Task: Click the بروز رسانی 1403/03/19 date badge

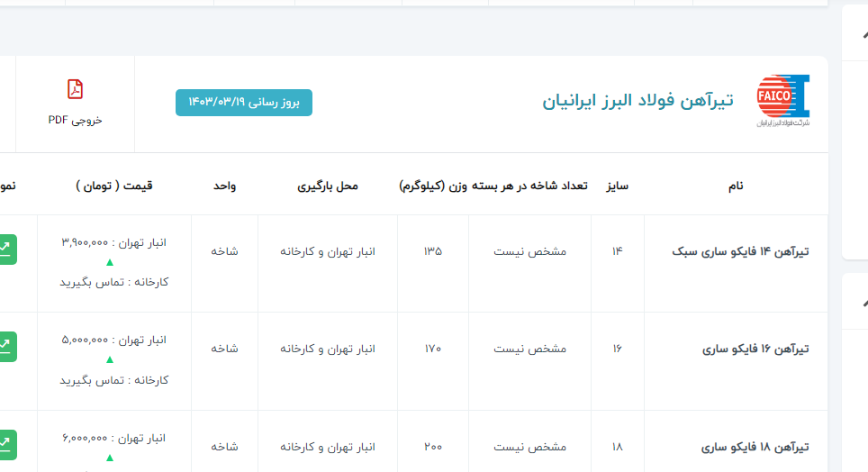Action: click(244, 103)
